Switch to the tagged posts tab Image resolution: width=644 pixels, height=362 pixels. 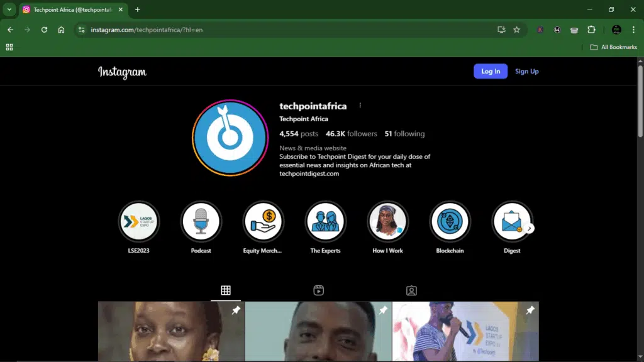[x=411, y=290]
